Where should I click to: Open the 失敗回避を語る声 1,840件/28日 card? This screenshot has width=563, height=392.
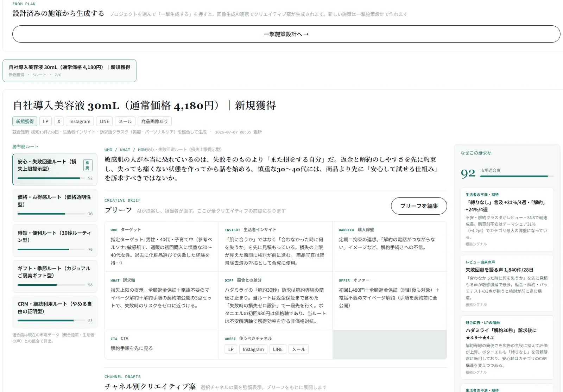click(507, 283)
